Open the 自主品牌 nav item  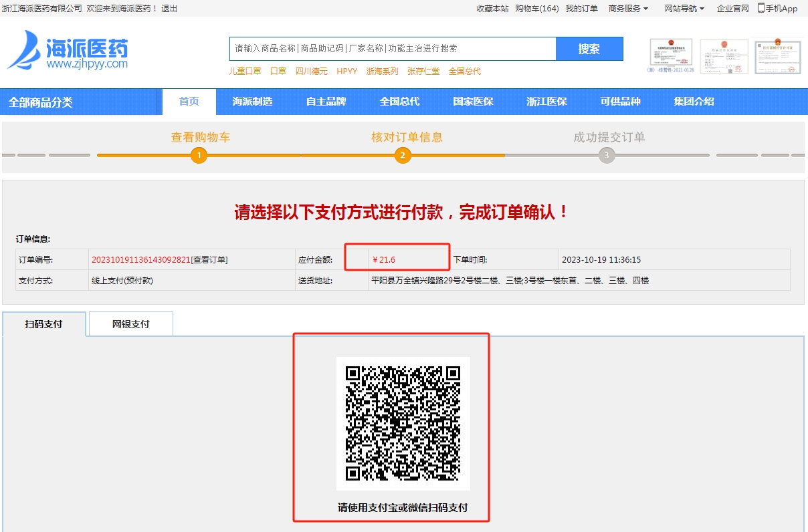pos(326,102)
